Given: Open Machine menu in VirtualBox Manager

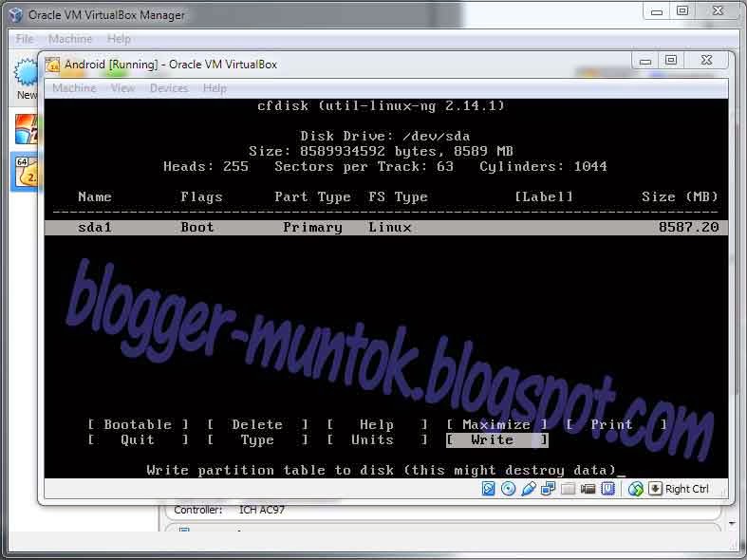Looking at the screenshot, I should 70,39.
